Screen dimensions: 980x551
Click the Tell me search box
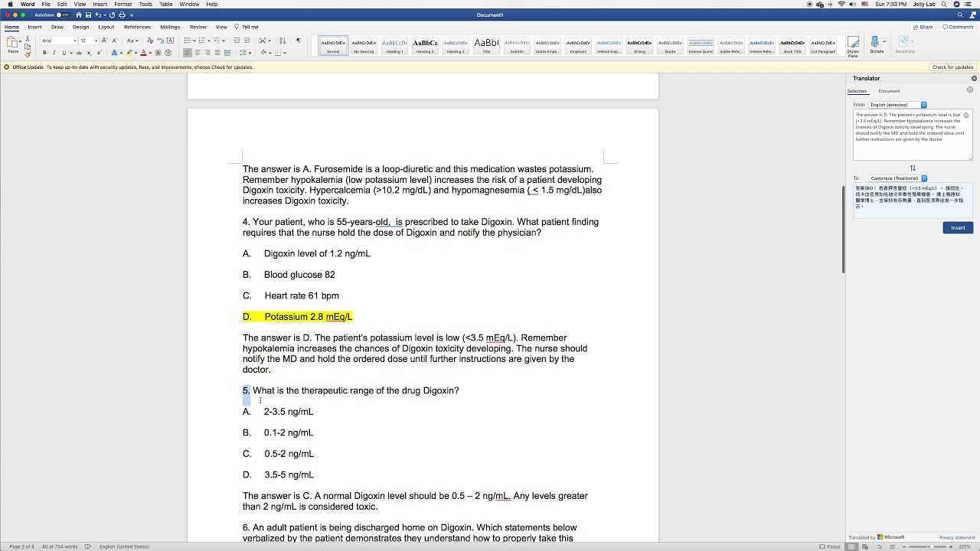[247, 27]
